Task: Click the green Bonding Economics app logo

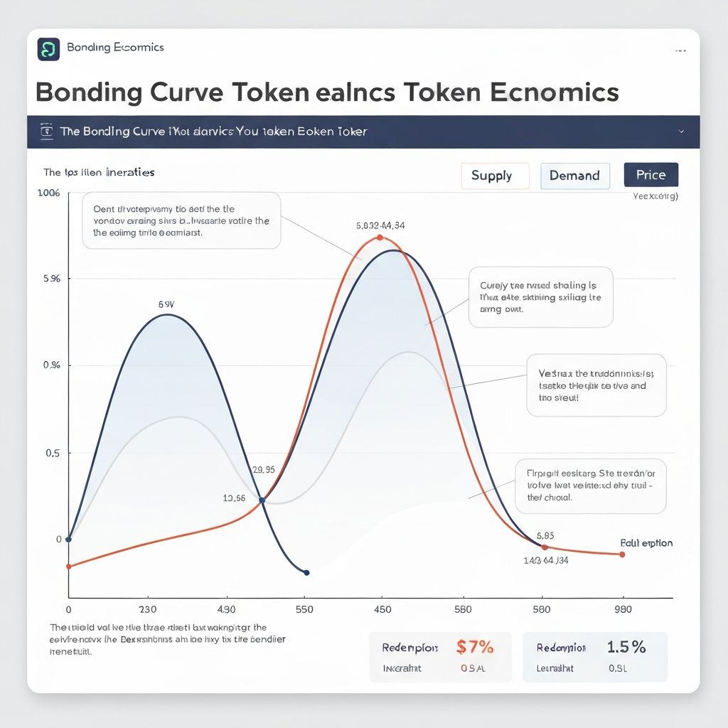Action: (x=49, y=48)
